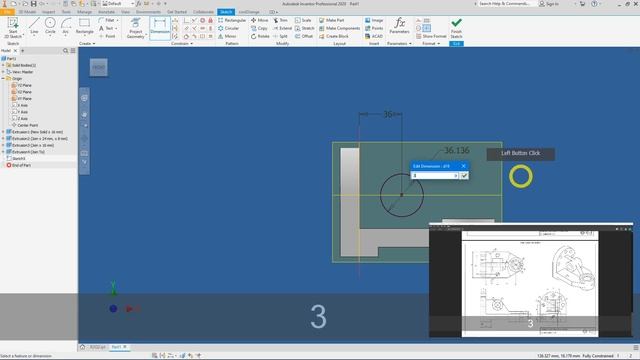Select the Mirror tool

pos(227,36)
